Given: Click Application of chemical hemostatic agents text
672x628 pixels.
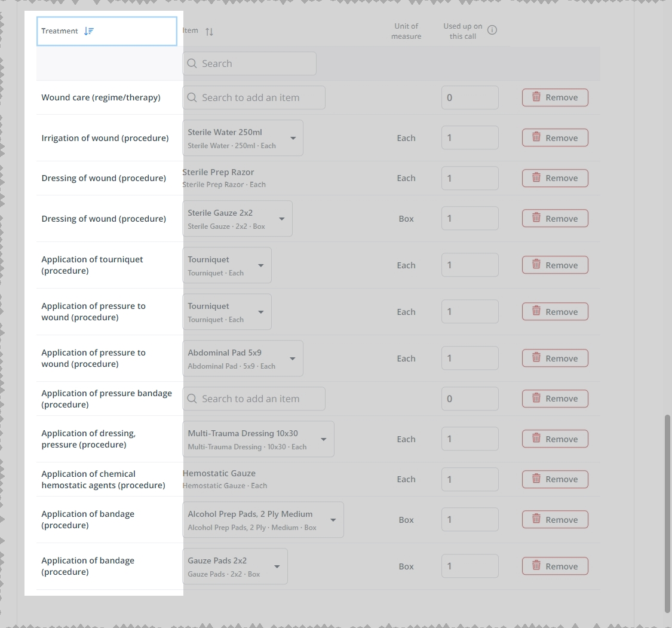Looking at the screenshot, I should pyautogui.click(x=103, y=480).
